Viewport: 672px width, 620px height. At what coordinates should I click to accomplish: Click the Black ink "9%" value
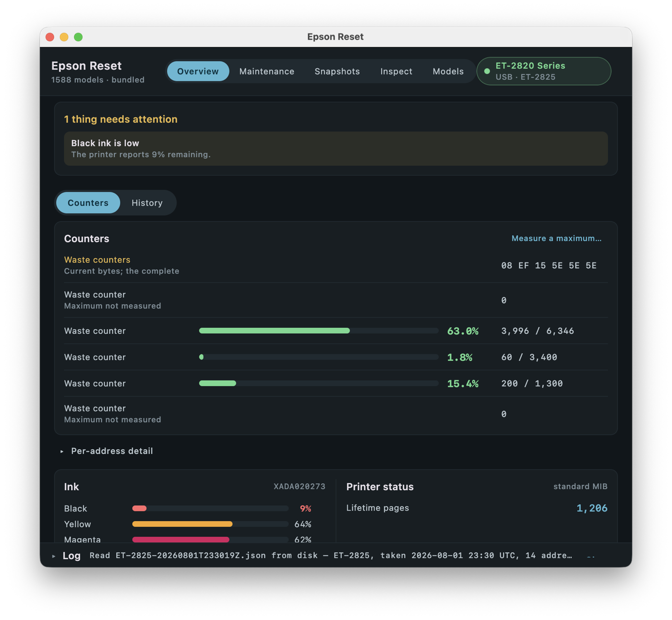(x=306, y=509)
